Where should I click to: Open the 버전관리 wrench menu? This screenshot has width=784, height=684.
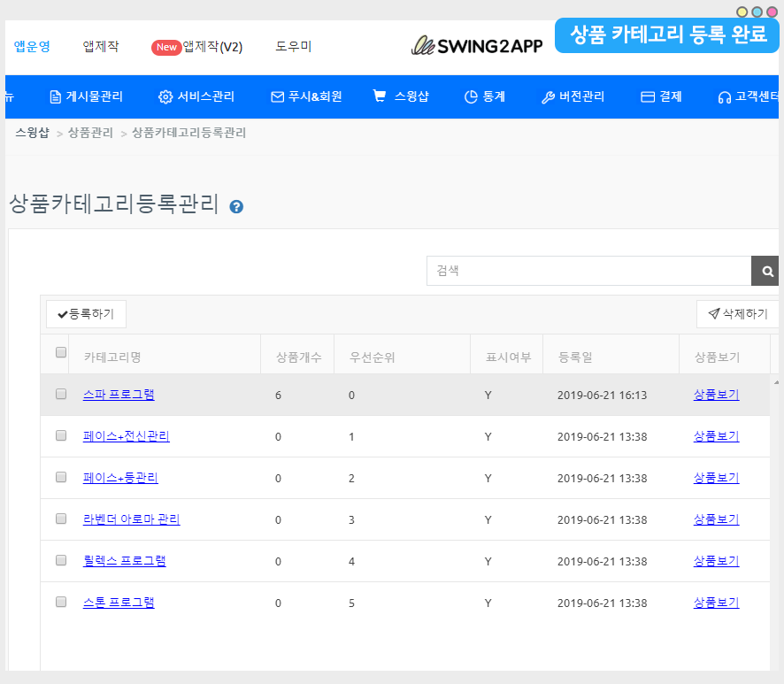573,97
